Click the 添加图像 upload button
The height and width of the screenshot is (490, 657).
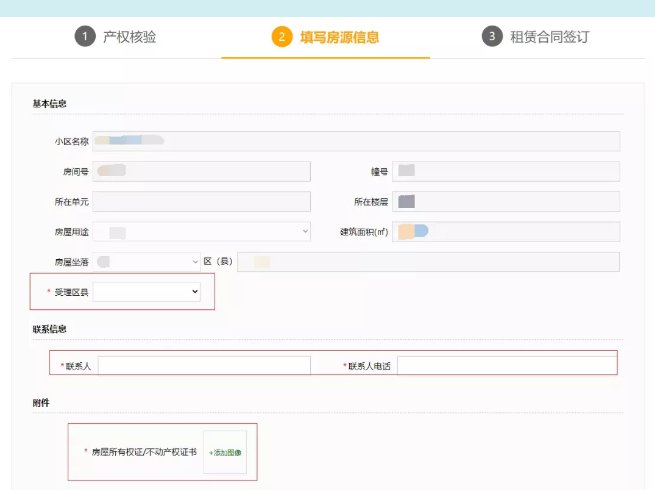(225, 452)
